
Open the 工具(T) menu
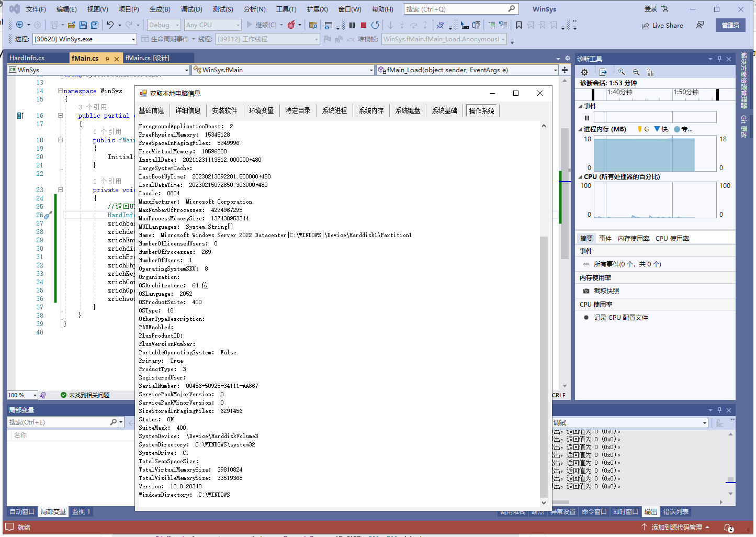pos(286,9)
